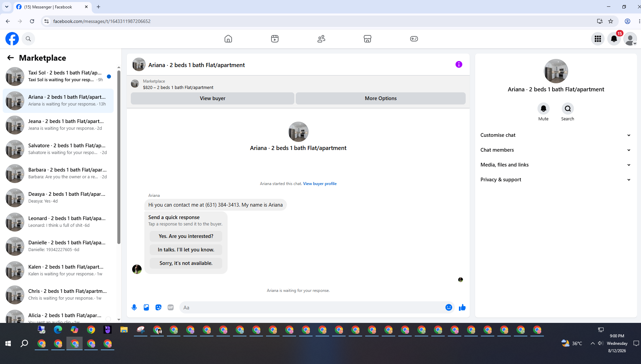Screen dimensions: 641x364
Task: Open the Danielle conversation
Action: tap(58, 246)
